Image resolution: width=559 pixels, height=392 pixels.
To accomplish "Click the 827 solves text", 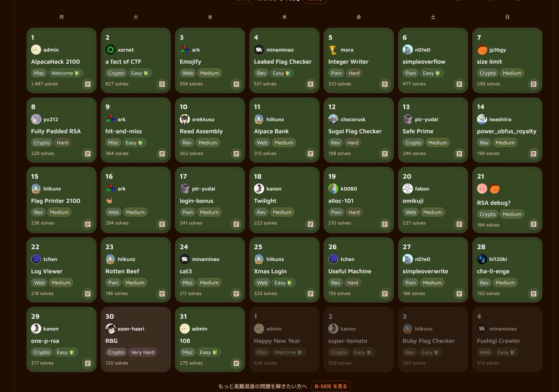I will pyautogui.click(x=117, y=84).
